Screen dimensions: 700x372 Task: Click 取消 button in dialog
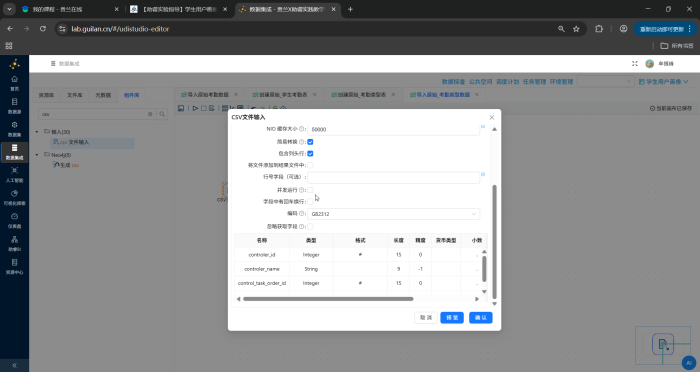(426, 318)
